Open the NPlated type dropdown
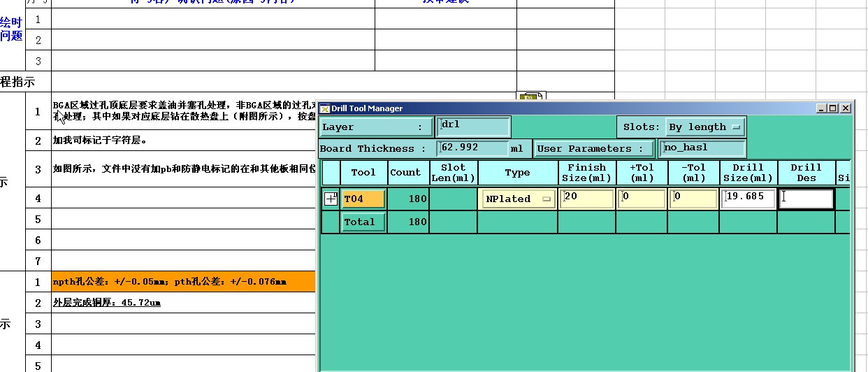Image resolution: width=868 pixels, height=372 pixels. (517, 199)
